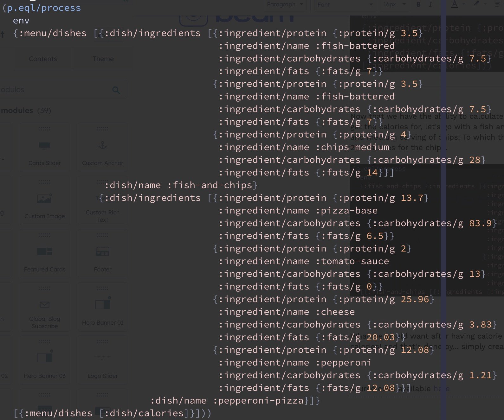Image resolution: width=504 pixels, height=420 pixels.
Task: Expand the highlight color options arrow
Action: [485, 4]
